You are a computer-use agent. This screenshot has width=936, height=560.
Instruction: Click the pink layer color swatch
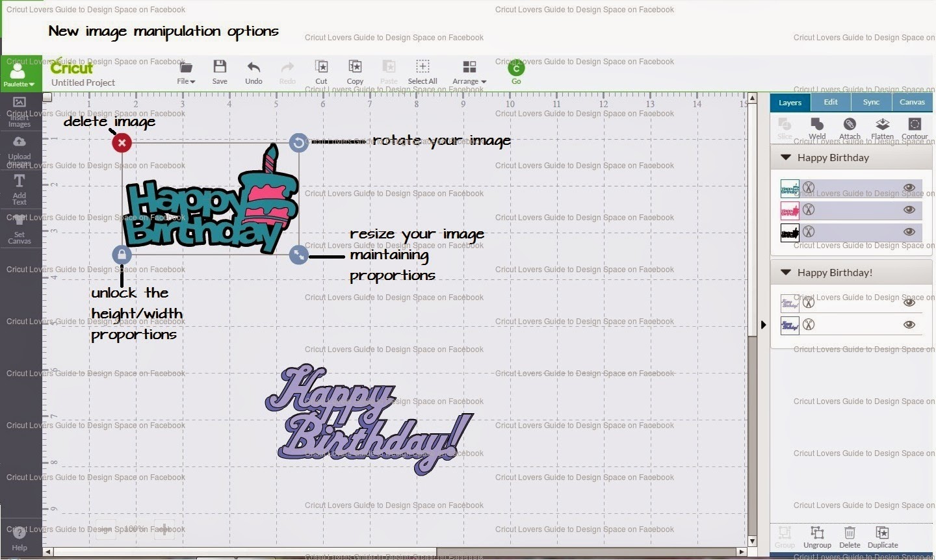[790, 209]
